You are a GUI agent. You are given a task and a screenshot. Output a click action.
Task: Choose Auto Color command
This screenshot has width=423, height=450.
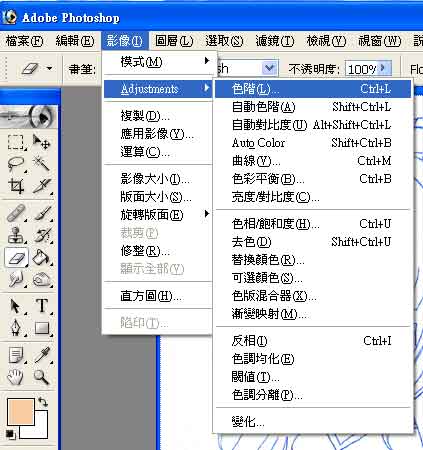point(313,143)
